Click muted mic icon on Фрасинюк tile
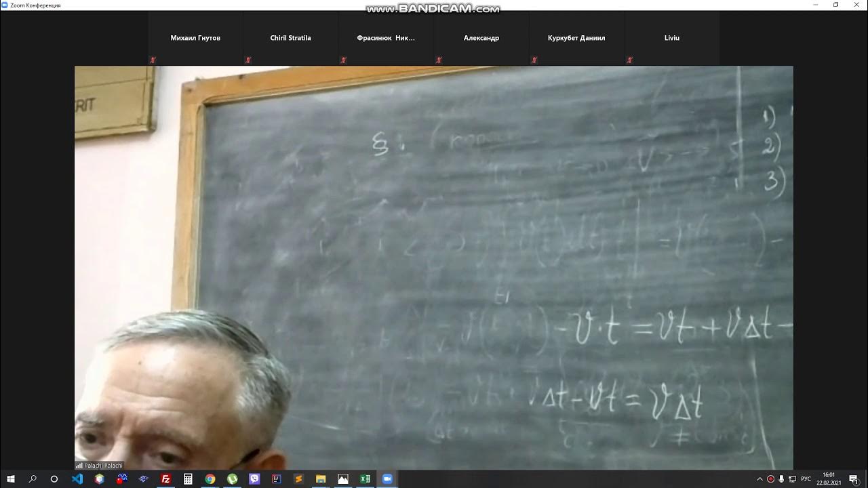The height and width of the screenshot is (488, 868). coord(344,60)
